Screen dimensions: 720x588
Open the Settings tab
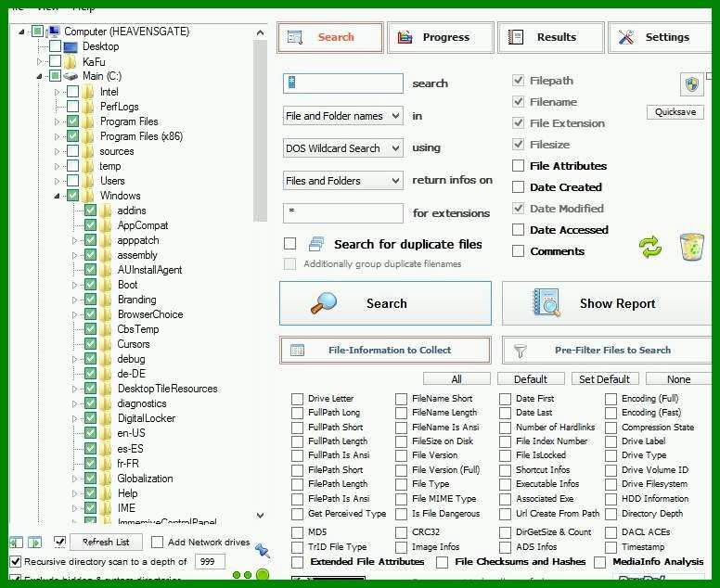pyautogui.click(x=661, y=37)
